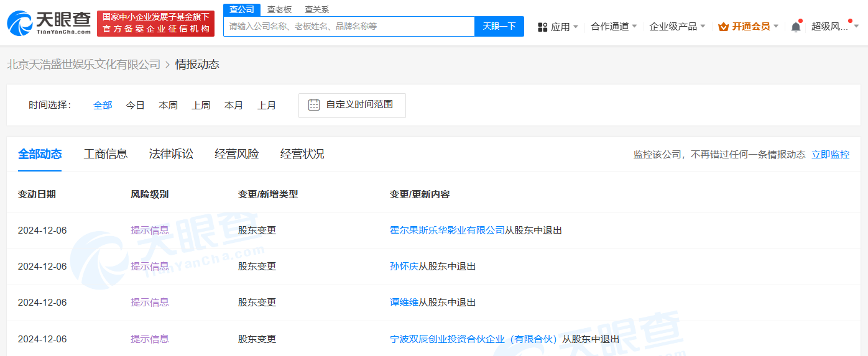Select the 今日 time filter
This screenshot has width=868, height=356.
pyautogui.click(x=135, y=106)
